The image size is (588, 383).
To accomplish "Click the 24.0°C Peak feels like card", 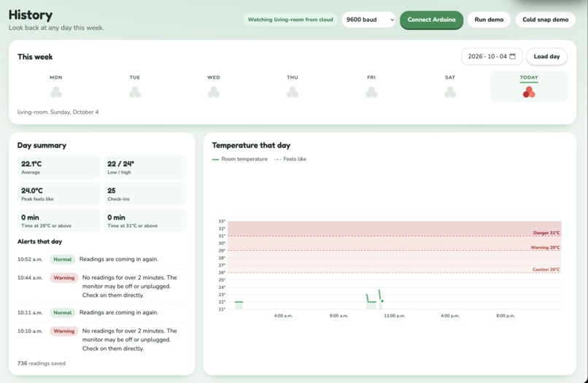I will tap(59, 193).
